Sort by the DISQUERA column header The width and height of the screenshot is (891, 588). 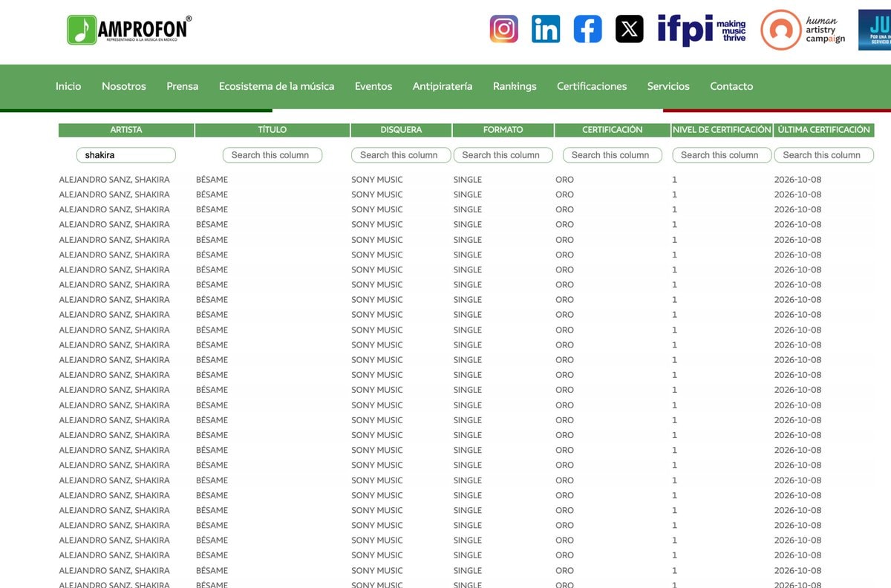[401, 130]
